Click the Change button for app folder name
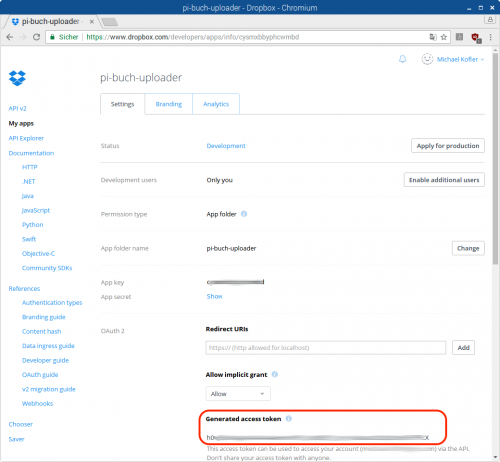Viewport: 500px width, 462px height. [468, 248]
